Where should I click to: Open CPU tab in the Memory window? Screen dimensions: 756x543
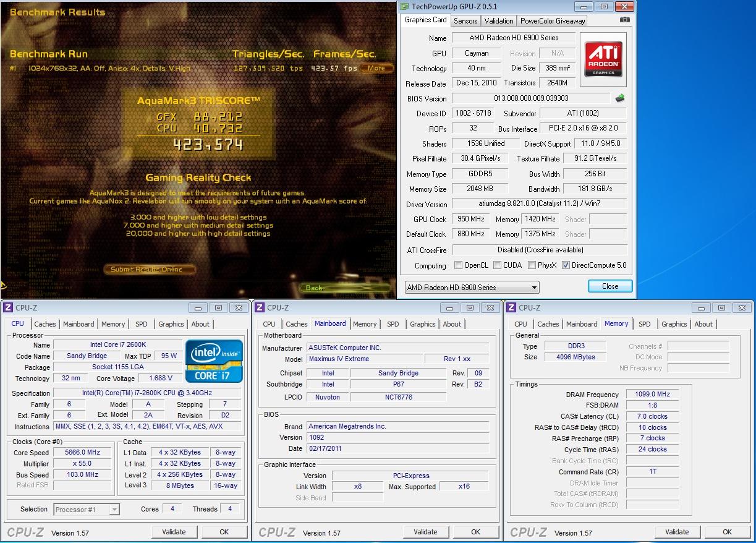pos(521,324)
